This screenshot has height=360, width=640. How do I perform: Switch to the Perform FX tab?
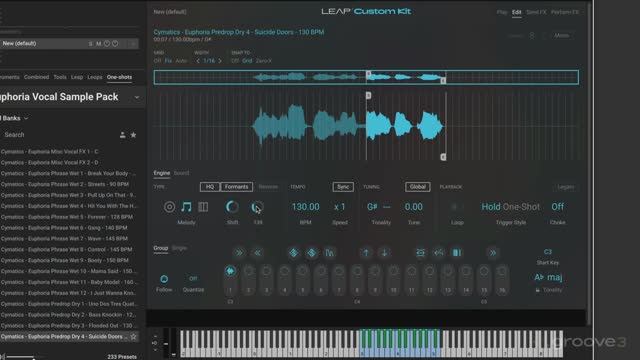(564, 12)
